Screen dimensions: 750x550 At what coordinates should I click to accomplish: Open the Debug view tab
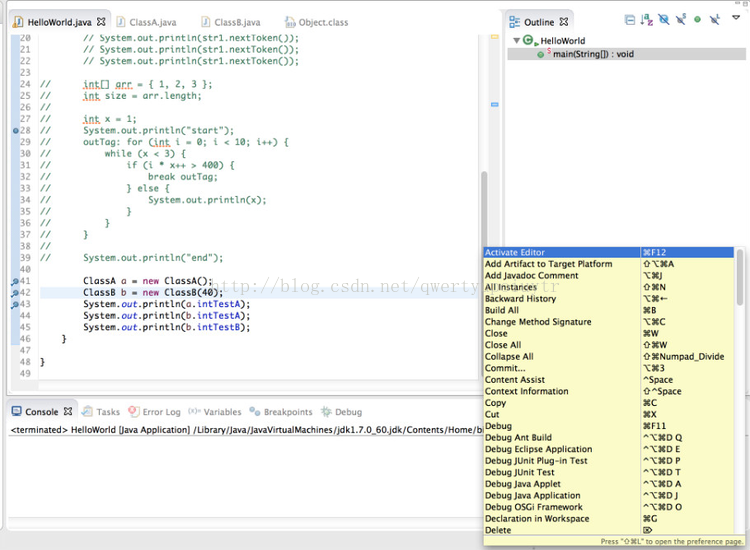[x=341, y=412]
